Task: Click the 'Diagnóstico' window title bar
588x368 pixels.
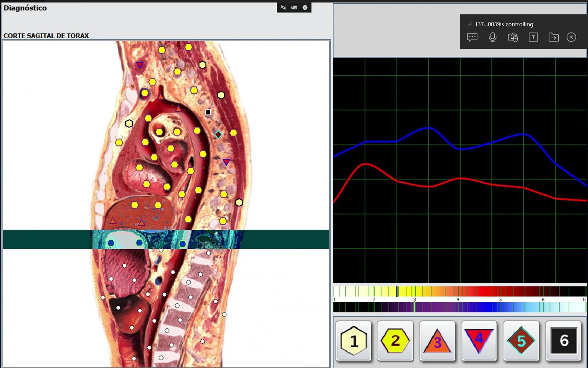Action: point(24,8)
